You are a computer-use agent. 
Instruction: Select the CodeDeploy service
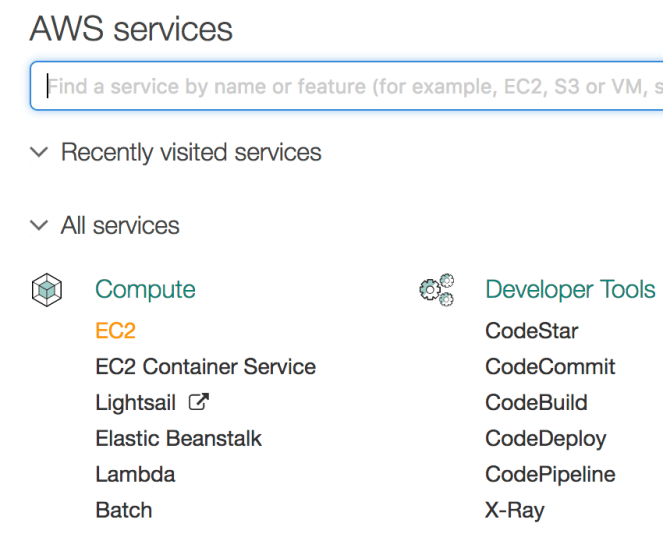[545, 438]
